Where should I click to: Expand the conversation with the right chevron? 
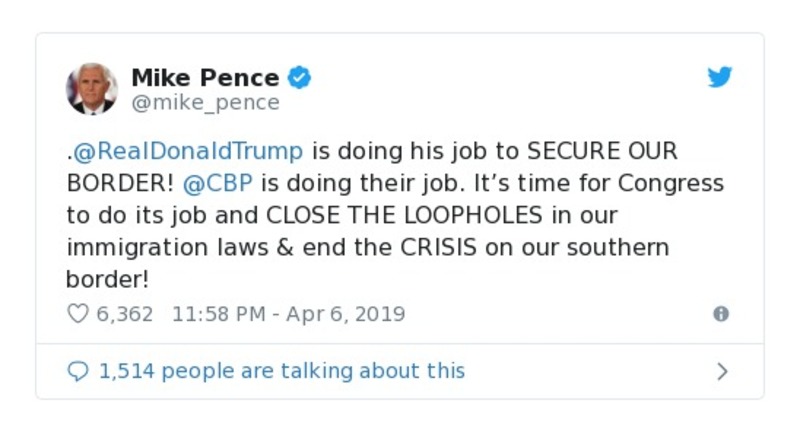(x=723, y=372)
